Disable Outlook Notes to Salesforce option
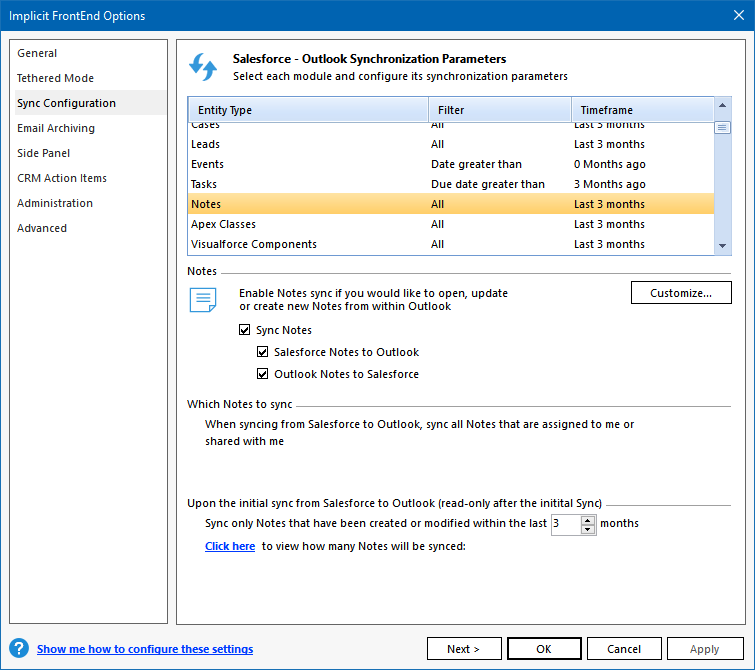Image resolution: width=755 pixels, height=670 pixels. click(263, 374)
